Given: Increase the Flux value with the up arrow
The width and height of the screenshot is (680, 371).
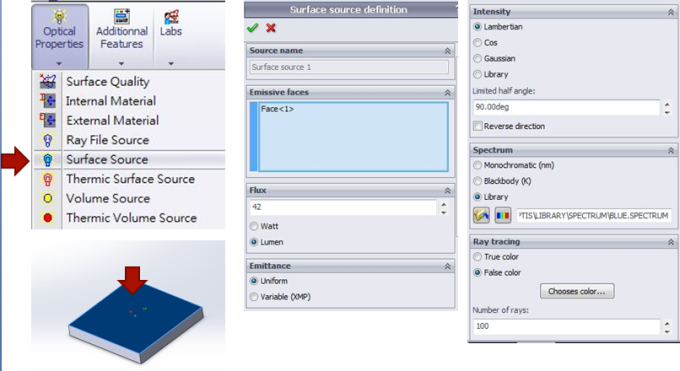Looking at the screenshot, I should (444, 204).
